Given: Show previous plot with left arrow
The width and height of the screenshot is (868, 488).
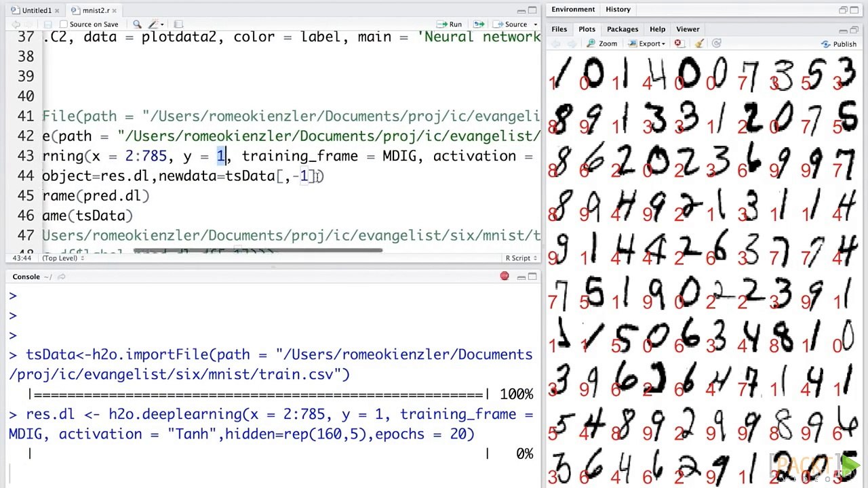Looking at the screenshot, I should 556,44.
